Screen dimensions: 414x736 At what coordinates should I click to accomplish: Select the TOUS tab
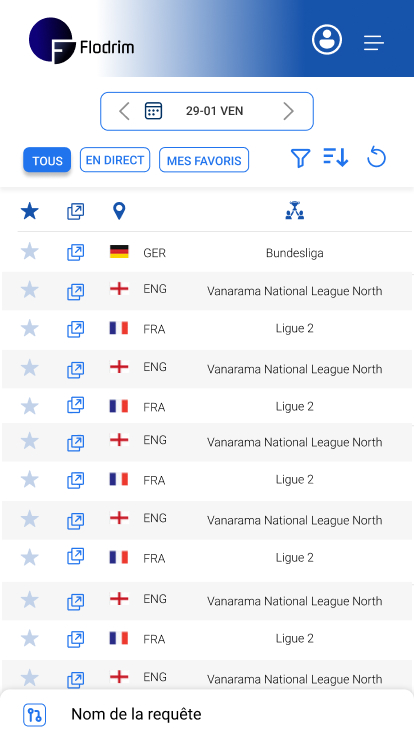47,160
